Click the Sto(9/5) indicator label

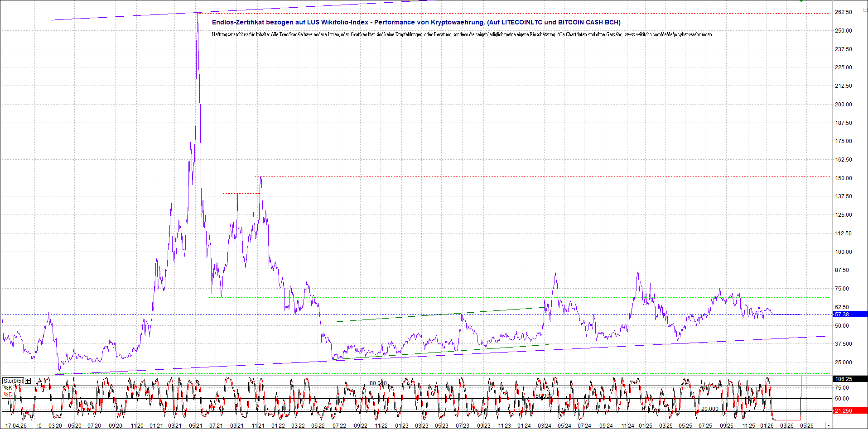click(x=12, y=381)
